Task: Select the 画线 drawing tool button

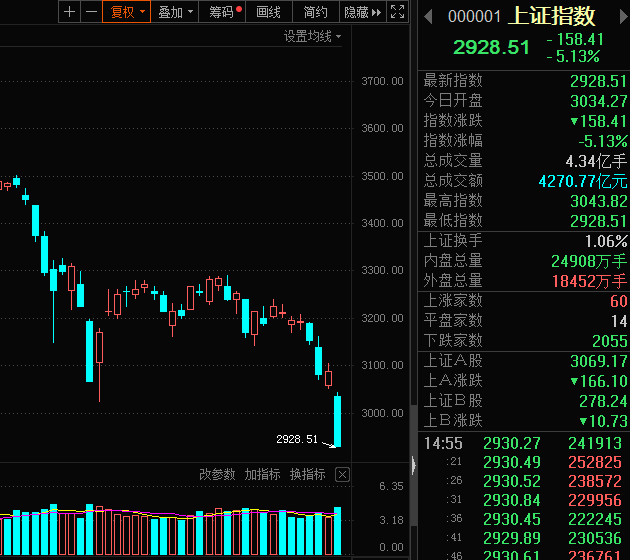Action: pos(269,12)
